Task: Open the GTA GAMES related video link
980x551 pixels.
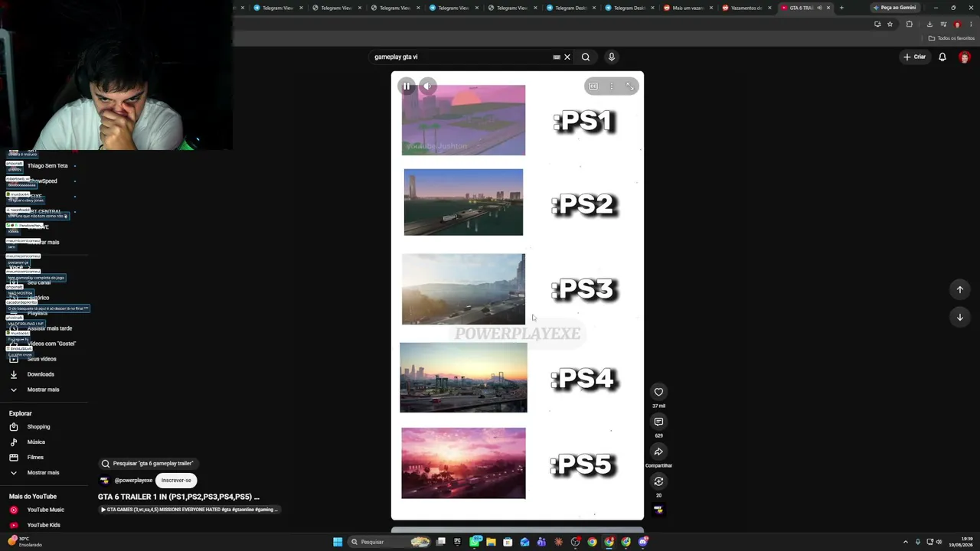Action: tap(190, 510)
